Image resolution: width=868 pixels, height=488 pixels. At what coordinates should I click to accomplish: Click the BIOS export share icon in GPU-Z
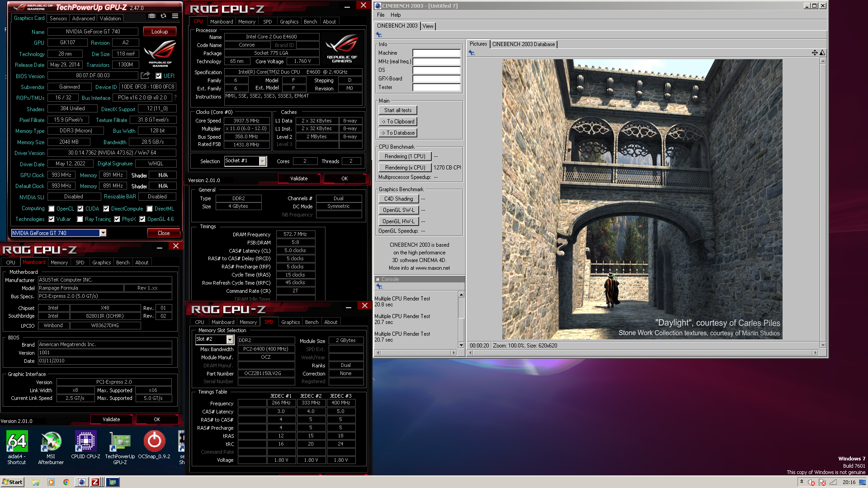point(145,75)
